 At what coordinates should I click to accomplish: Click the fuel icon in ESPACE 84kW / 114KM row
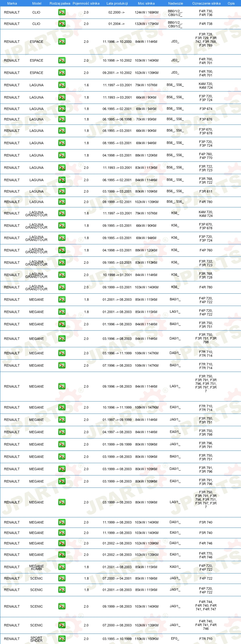62,42
